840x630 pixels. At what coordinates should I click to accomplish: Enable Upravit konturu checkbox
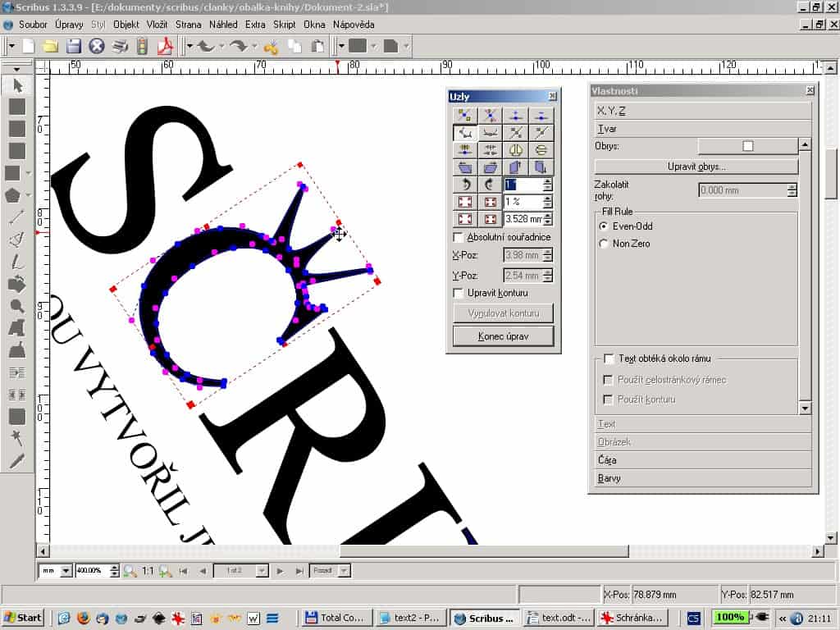coord(458,293)
